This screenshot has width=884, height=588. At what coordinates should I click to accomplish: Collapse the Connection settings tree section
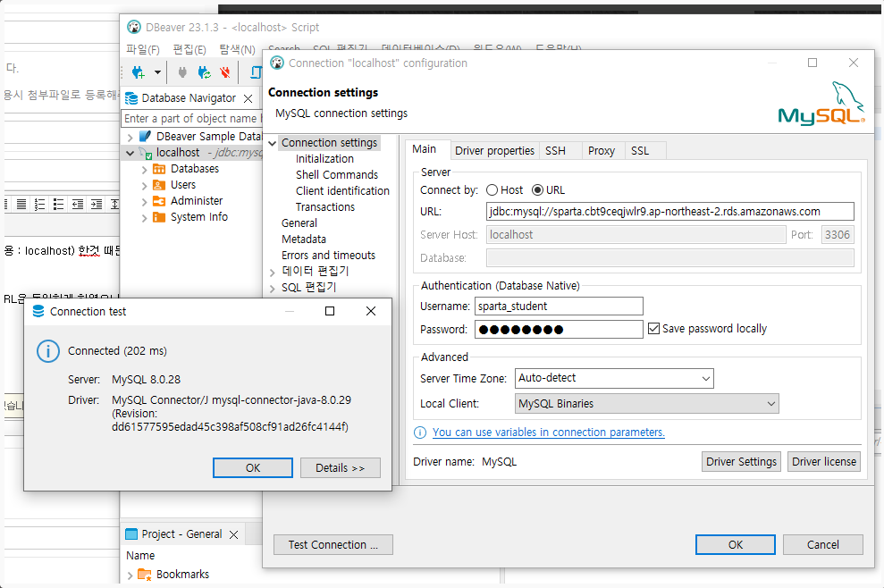(273, 143)
